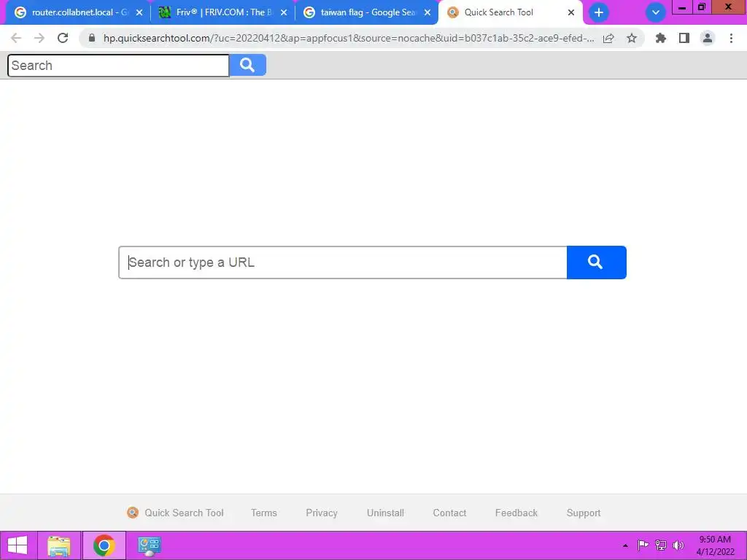747x560 pixels.
Task: Close the router.collabnet.local tab
Action: (x=139, y=13)
